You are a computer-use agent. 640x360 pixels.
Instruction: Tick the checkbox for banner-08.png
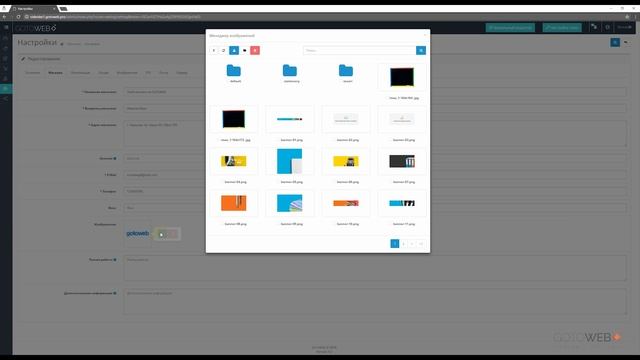[222, 224]
